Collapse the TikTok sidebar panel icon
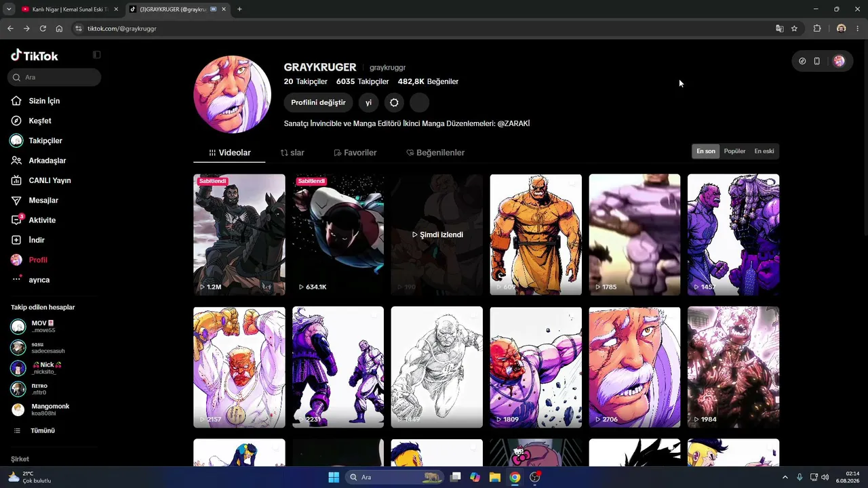 (97, 55)
